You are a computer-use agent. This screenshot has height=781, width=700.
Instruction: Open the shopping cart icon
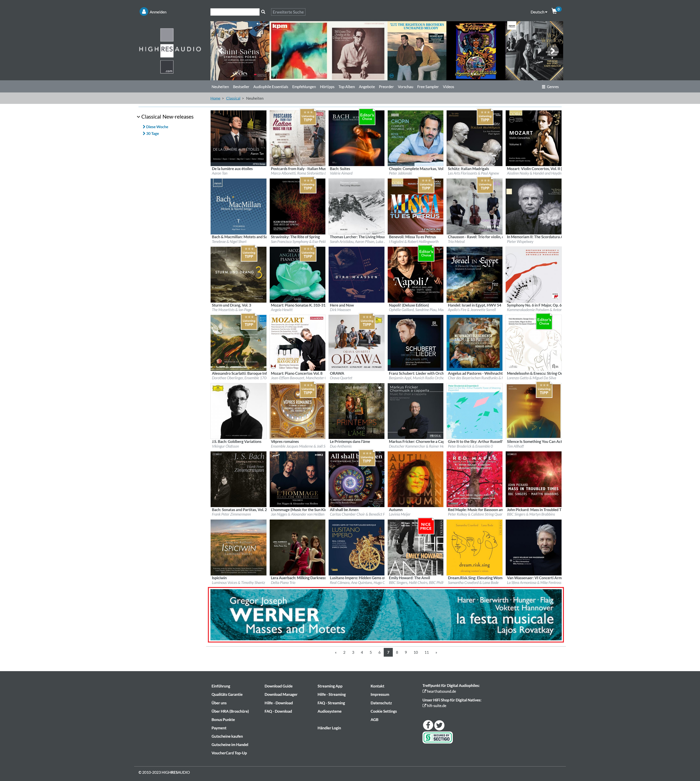[554, 11]
